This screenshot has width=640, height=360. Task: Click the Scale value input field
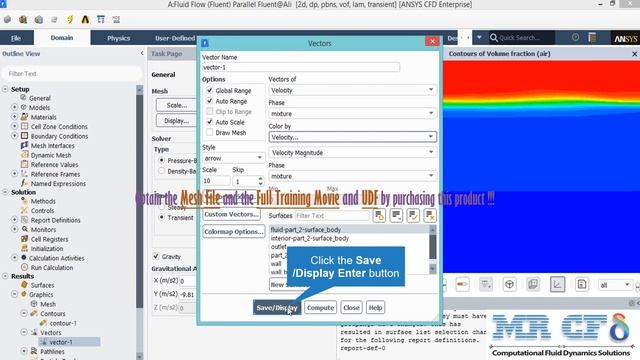point(216,181)
